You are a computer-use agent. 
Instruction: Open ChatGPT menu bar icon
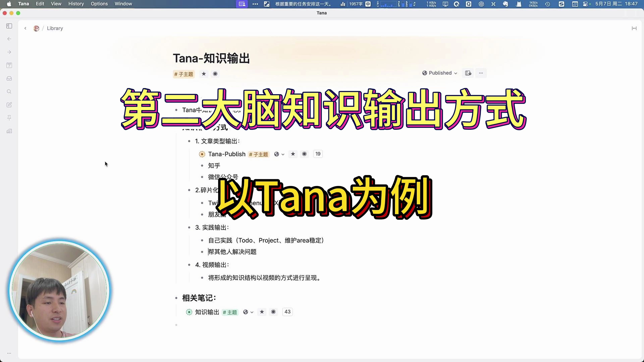pos(481,4)
